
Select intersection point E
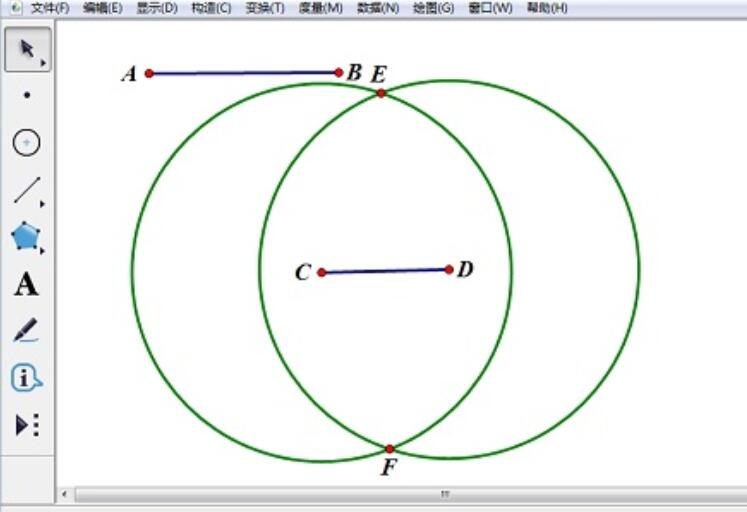pyautogui.click(x=381, y=93)
